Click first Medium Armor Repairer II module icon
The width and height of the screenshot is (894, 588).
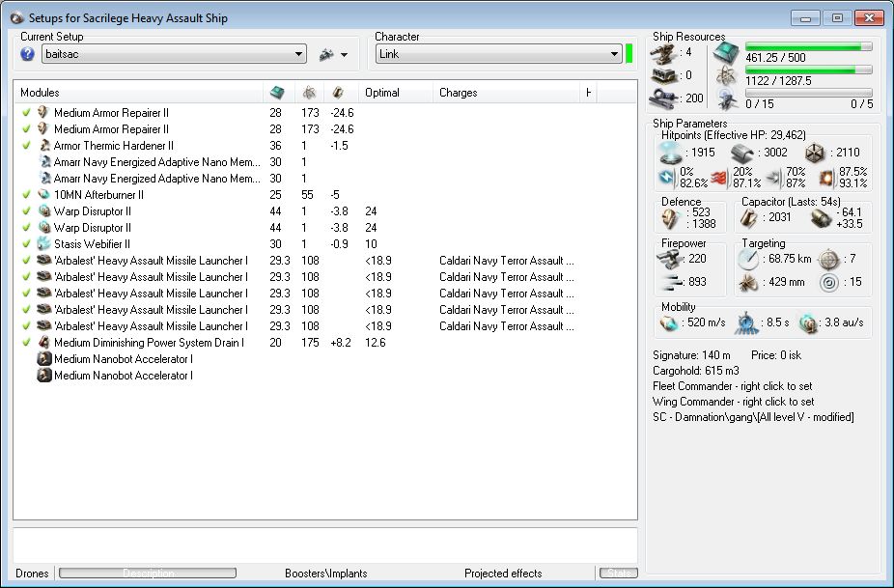coord(43,112)
